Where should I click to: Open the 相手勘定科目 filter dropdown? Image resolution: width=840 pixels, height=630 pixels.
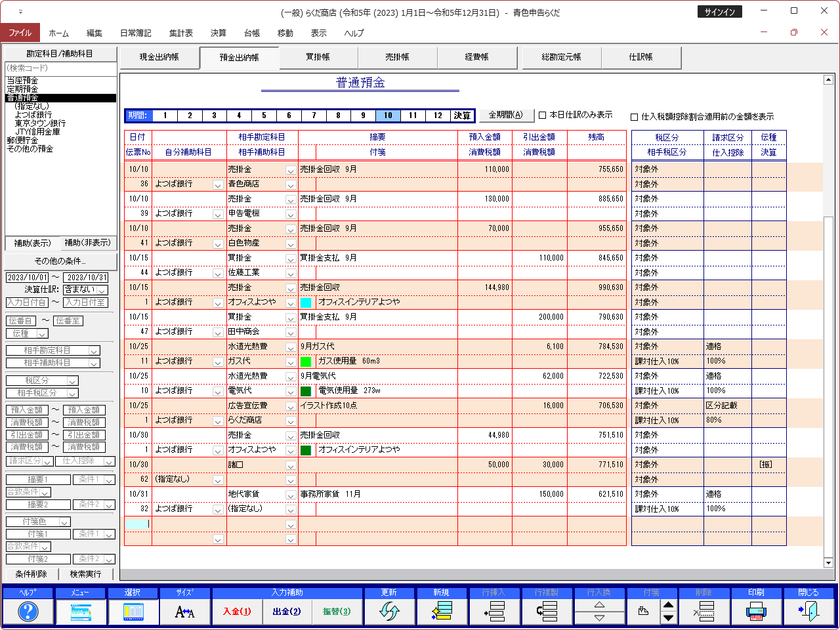click(94, 351)
